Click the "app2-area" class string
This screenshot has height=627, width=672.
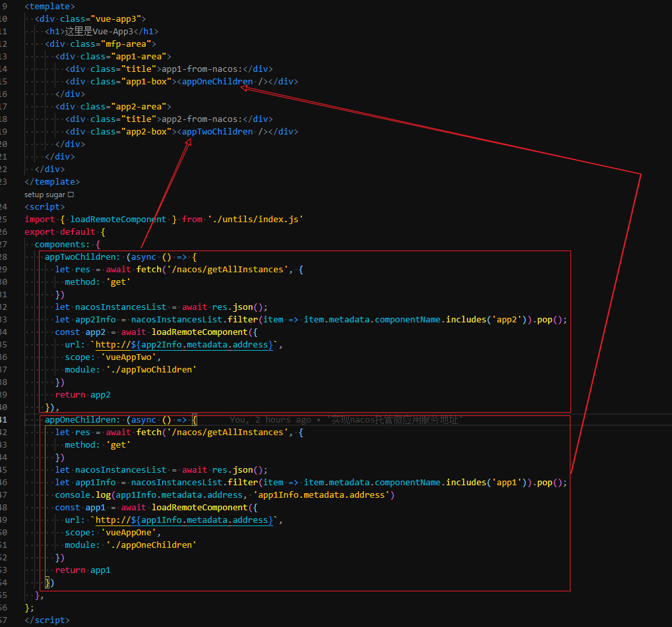click(138, 107)
